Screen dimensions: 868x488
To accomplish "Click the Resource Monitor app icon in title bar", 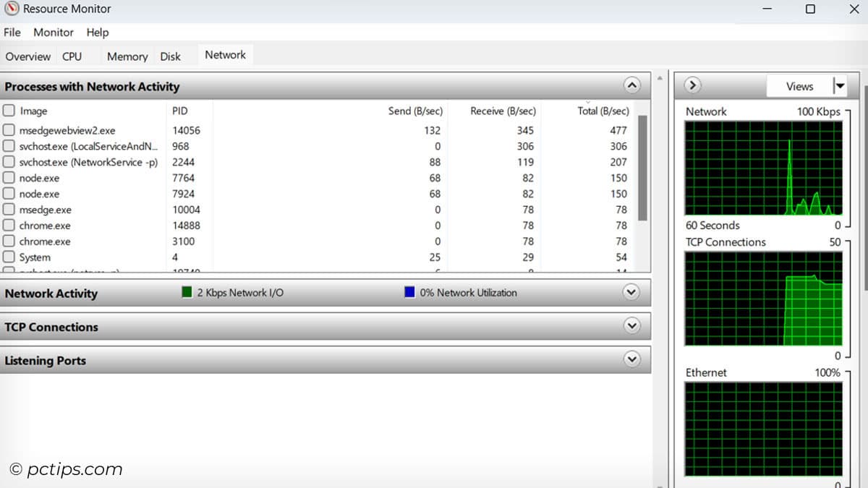I will pyautogui.click(x=12, y=9).
